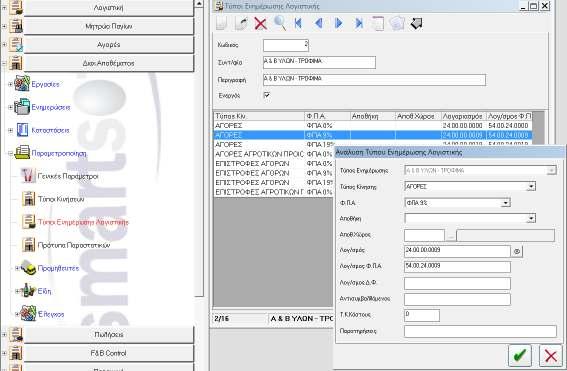The image size is (567, 371).
Task: Click the Έλεγχοι icon in tree
Action: click(x=28, y=313)
